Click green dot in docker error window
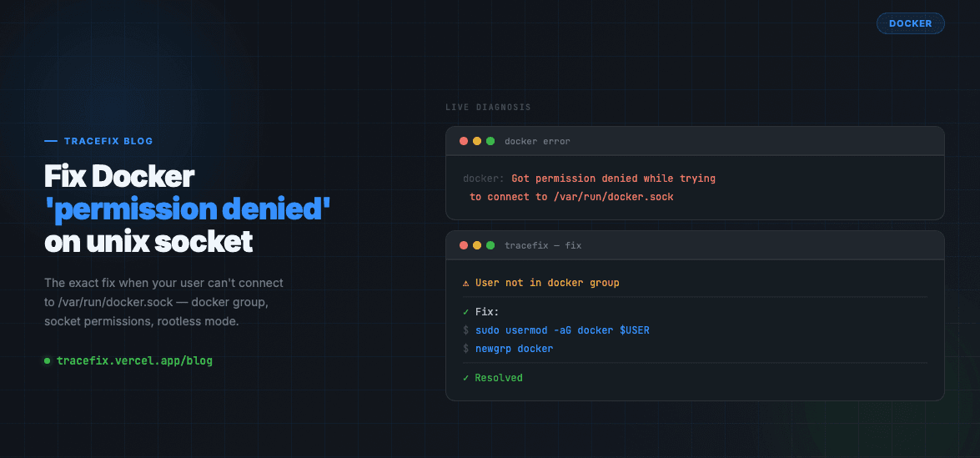 point(490,141)
